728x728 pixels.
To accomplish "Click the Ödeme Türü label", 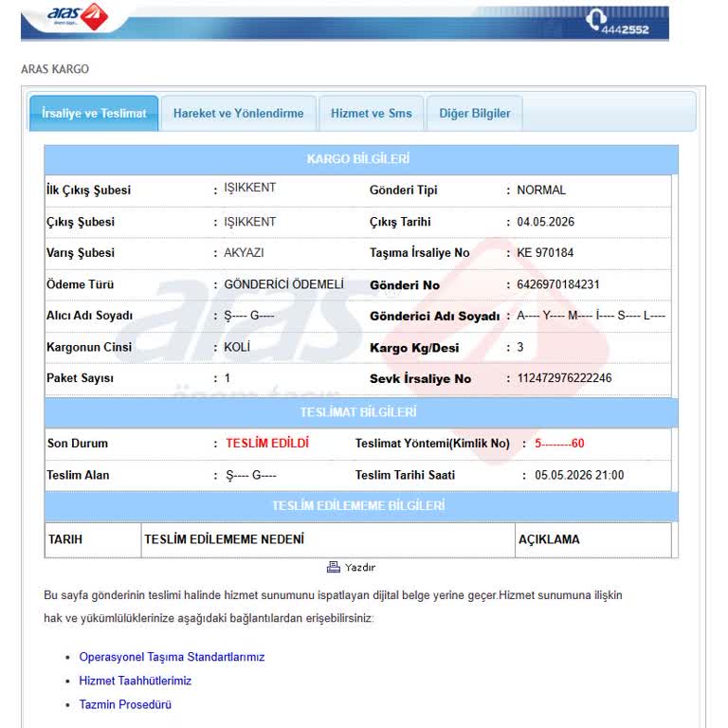I will click(x=80, y=284).
